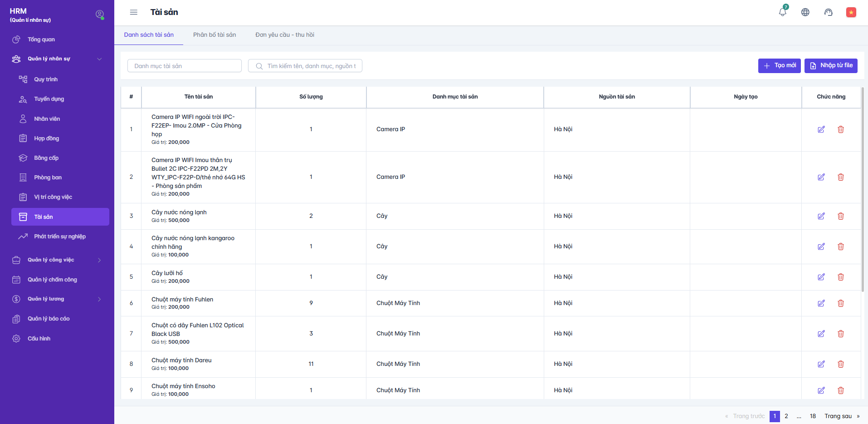868x424 pixels.
Task: Switch to Phân bổ tài sản tab
Action: pos(215,35)
